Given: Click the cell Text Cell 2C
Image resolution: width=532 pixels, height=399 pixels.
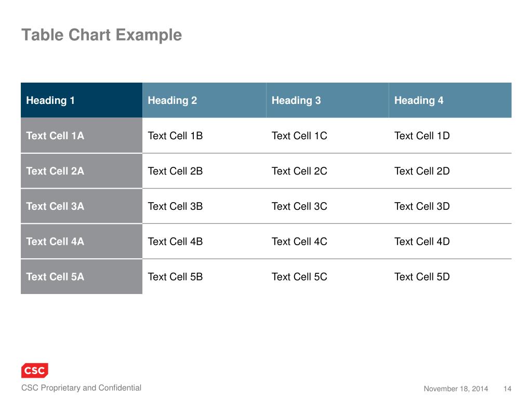Looking at the screenshot, I should tap(327, 170).
